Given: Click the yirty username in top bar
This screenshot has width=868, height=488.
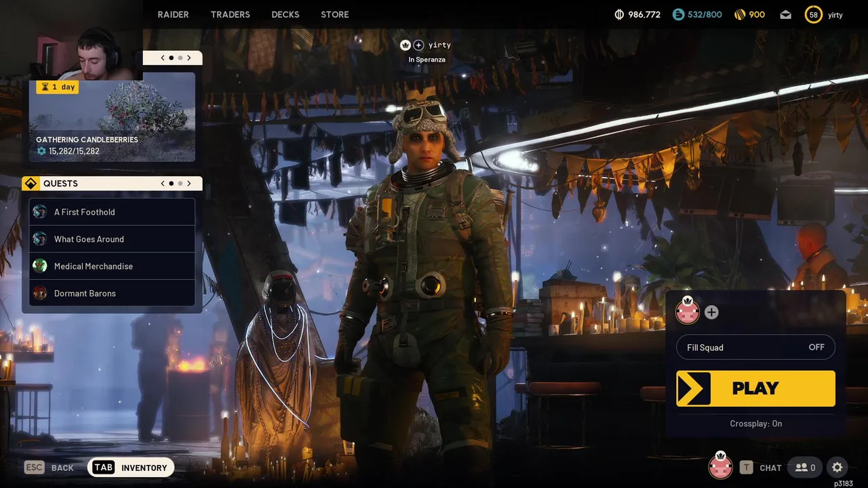Looking at the screenshot, I should [835, 14].
